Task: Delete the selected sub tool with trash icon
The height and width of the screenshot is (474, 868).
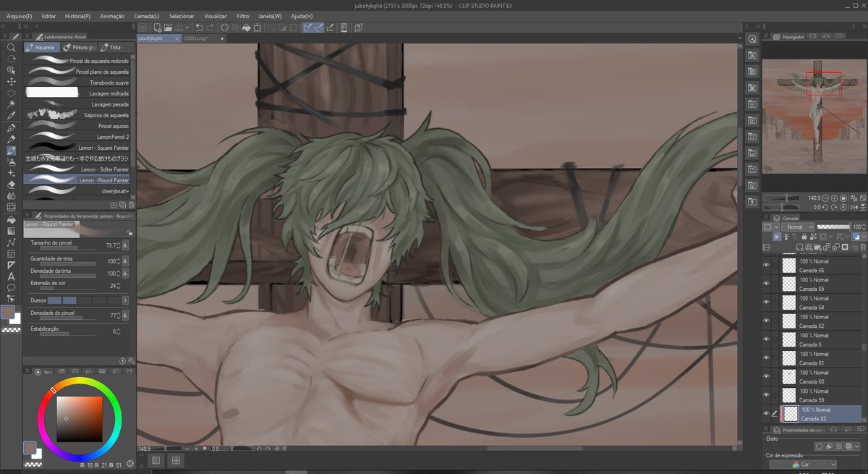Action: click(x=132, y=205)
